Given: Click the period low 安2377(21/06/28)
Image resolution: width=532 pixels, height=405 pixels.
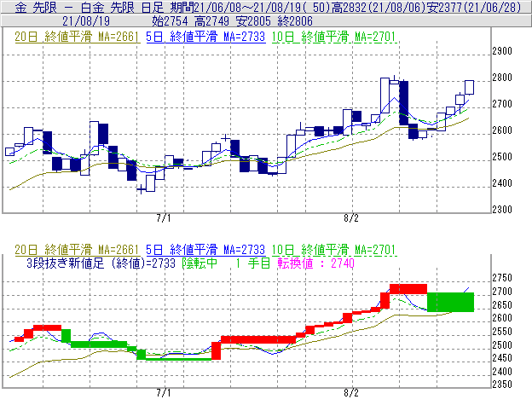Looking at the screenshot, I should [474, 8].
